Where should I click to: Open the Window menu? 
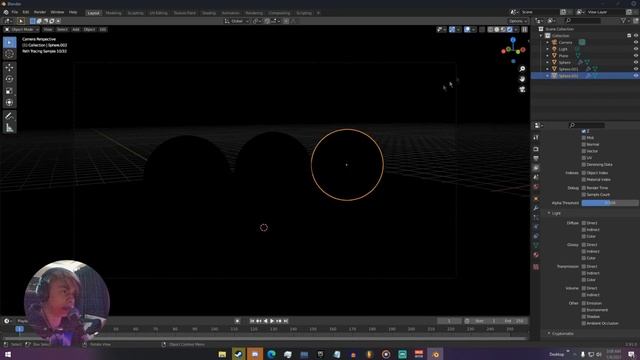tap(57, 12)
